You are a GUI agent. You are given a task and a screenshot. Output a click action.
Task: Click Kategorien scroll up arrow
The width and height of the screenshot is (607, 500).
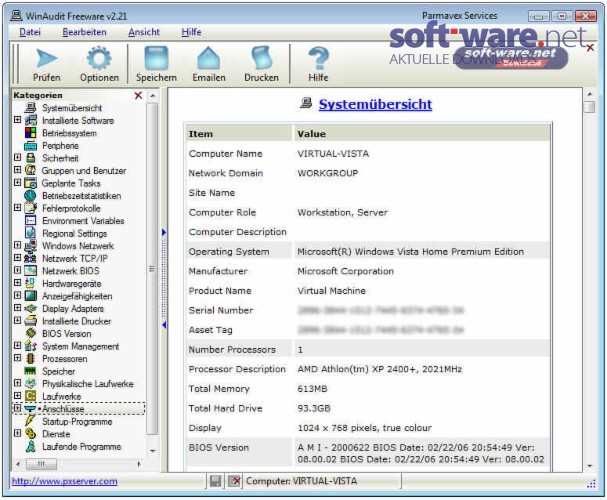coord(153,95)
